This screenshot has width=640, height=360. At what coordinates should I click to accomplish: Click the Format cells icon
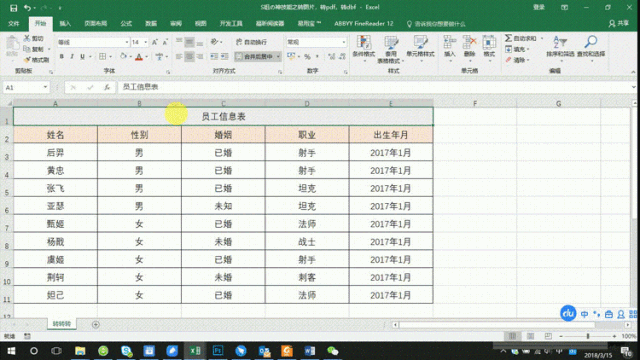tap(489, 42)
